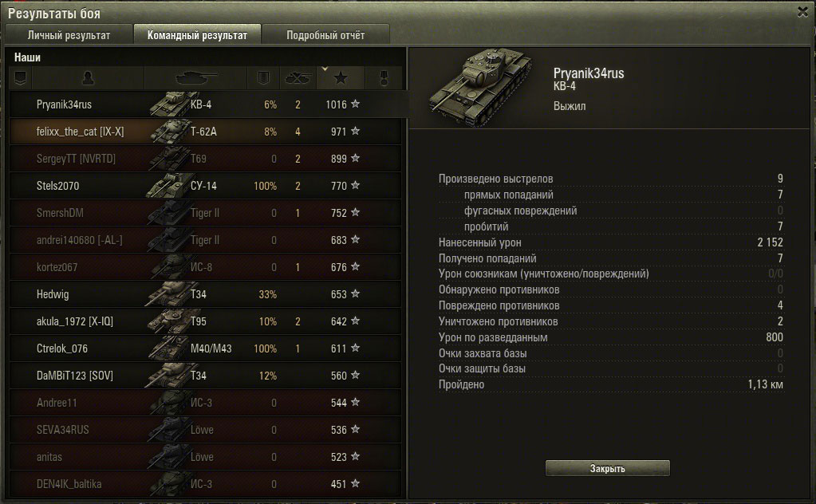Select the Командный результат tab
Screen dimensions: 816x504
point(197,35)
